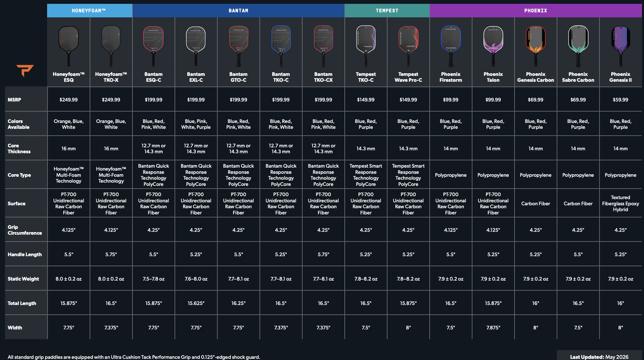This screenshot has height=360, width=644.
Task: Select Tempest TKO-C's $149.99 MSRP
Action: tap(366, 100)
